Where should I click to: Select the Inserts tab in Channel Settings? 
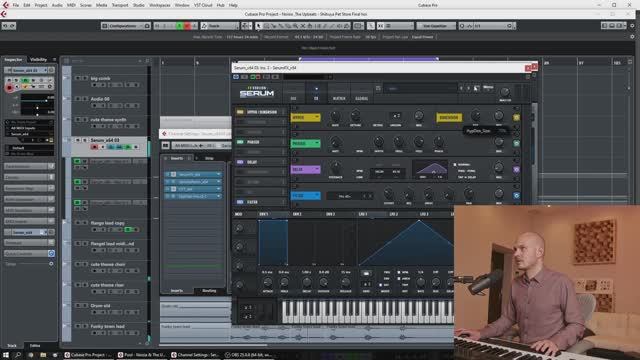tap(177, 158)
